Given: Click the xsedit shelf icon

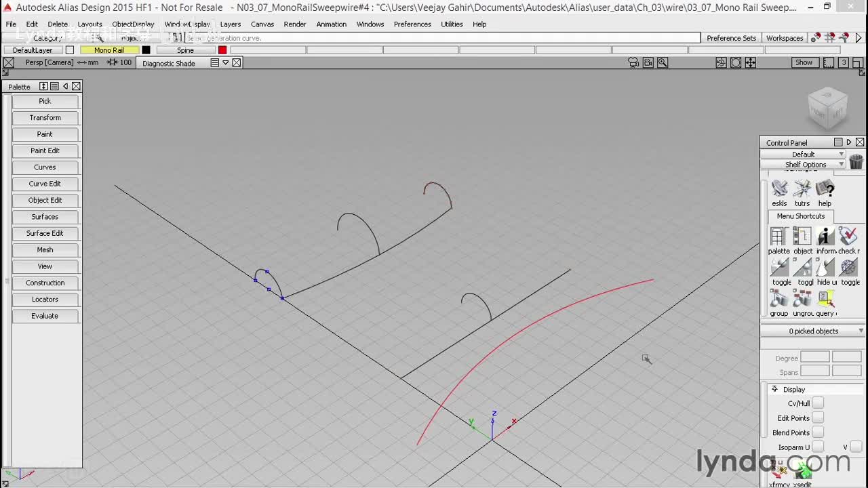Looking at the screenshot, I should (x=803, y=471).
